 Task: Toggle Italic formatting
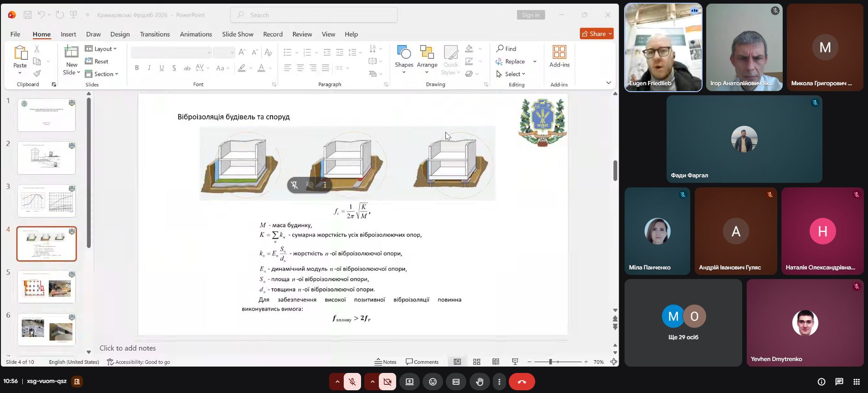pyautogui.click(x=149, y=68)
